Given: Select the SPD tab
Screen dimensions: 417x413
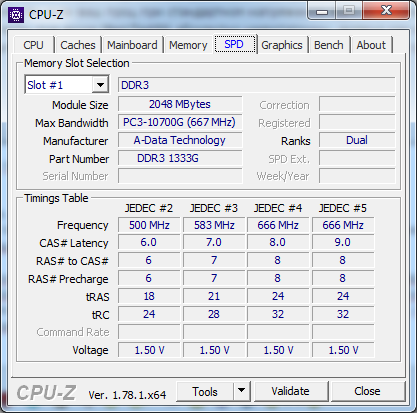Looking at the screenshot, I should point(234,44).
